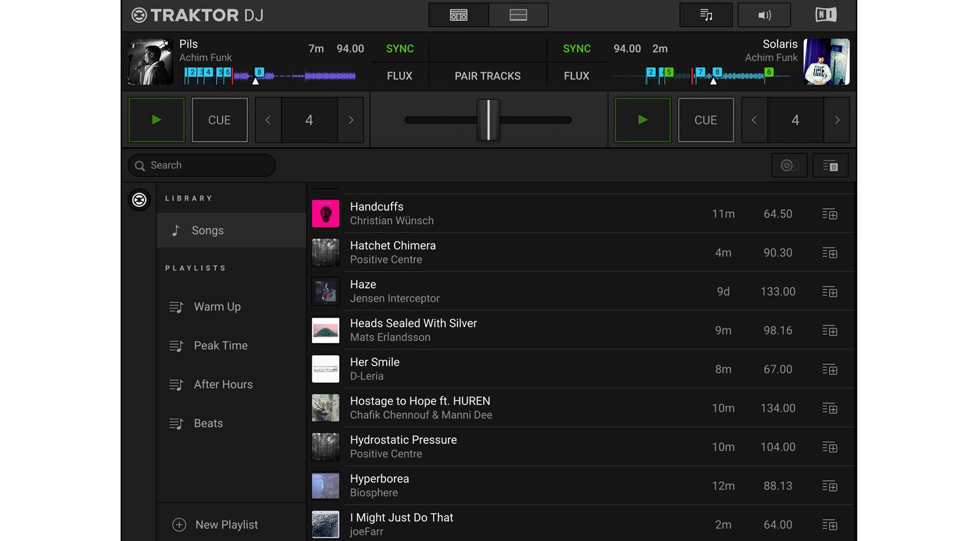Click the Pils album cover thumbnail
Viewport: 980px width, 541px height.
151,62
